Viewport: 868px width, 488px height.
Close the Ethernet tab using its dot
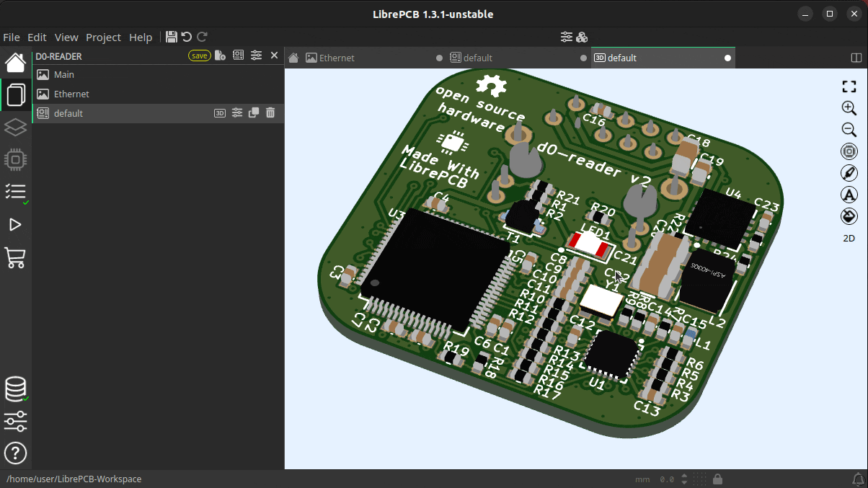(439, 58)
